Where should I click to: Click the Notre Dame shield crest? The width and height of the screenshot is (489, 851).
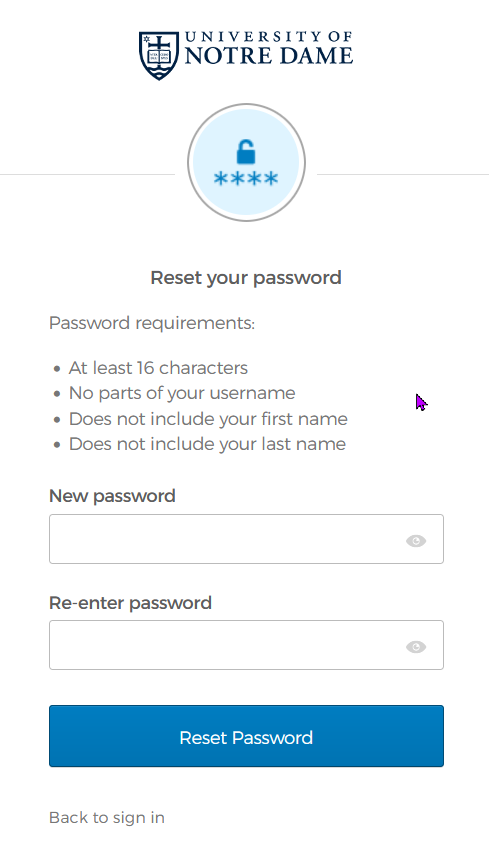click(x=159, y=56)
